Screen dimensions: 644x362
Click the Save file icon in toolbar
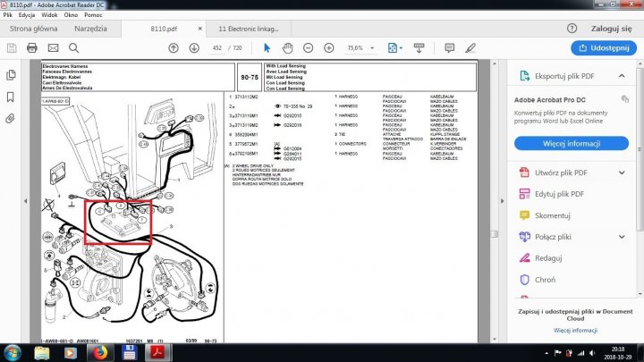(x=11, y=47)
